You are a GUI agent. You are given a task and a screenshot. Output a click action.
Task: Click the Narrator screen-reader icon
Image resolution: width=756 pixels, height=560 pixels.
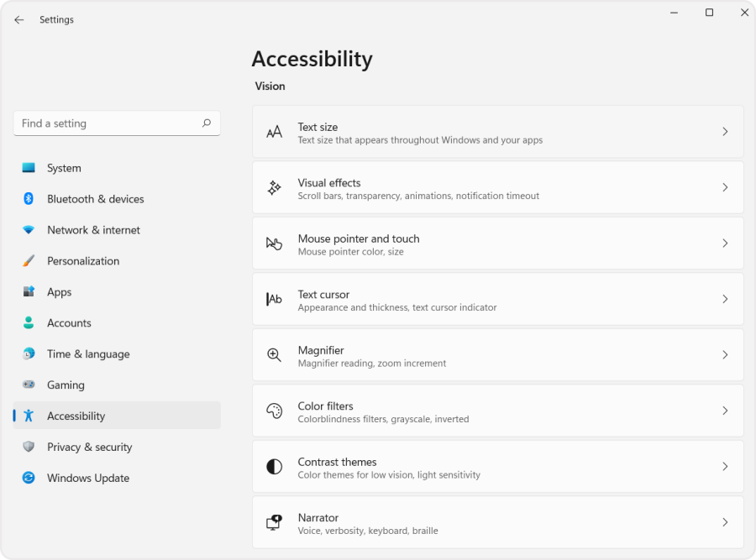tap(274, 521)
